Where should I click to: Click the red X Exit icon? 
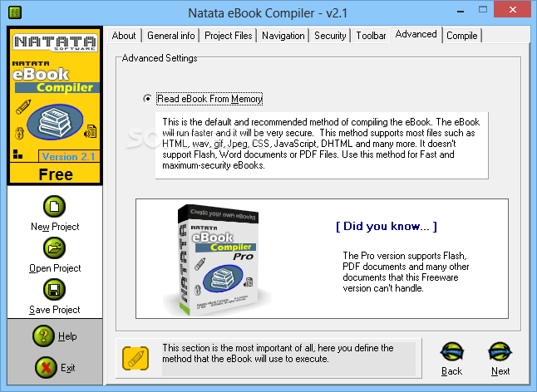46,367
